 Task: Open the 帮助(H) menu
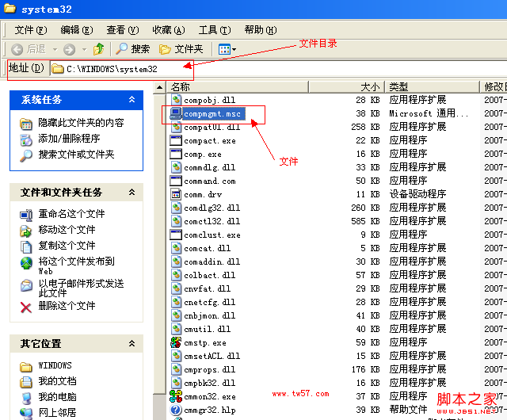point(261,30)
